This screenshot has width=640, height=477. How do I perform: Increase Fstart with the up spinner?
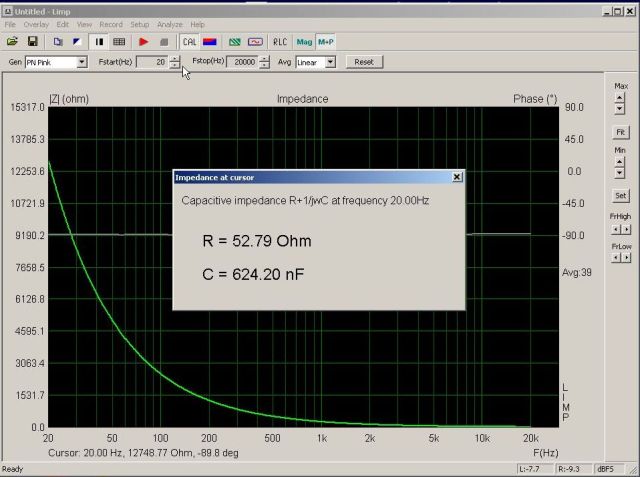coord(175,59)
